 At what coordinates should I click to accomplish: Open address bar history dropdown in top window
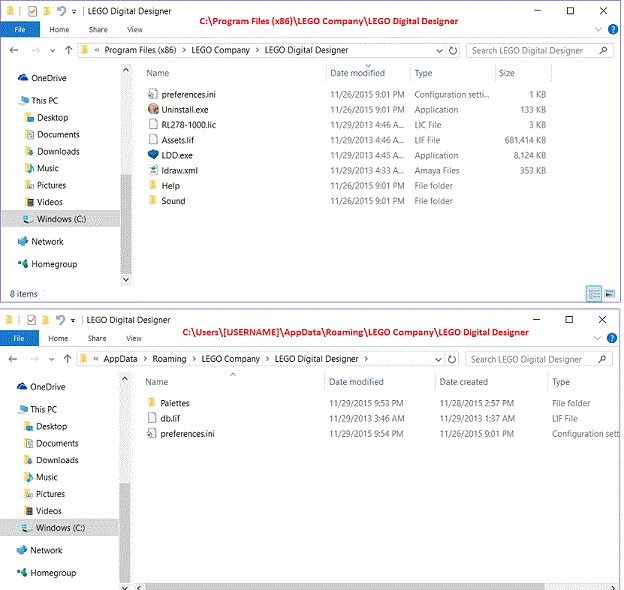(x=440, y=50)
